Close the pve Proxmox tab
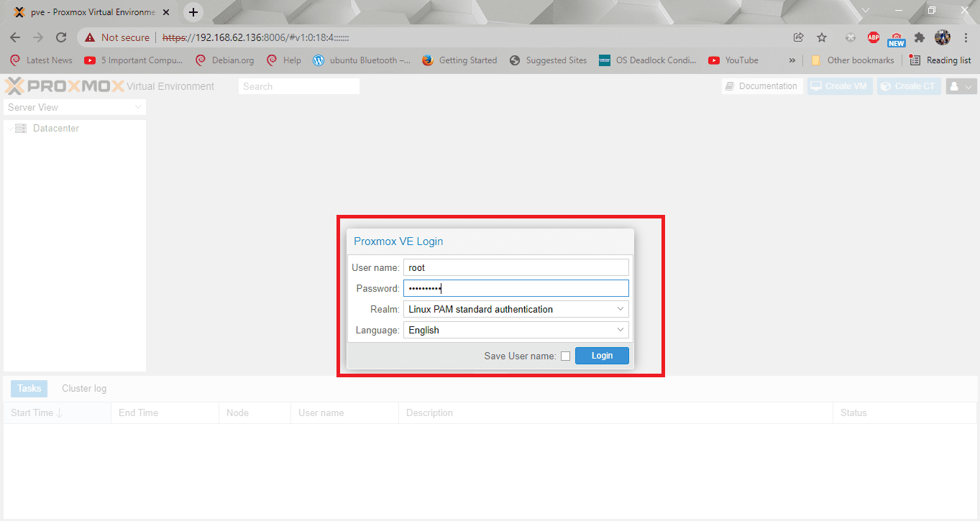This screenshot has width=980, height=521. pos(168,12)
